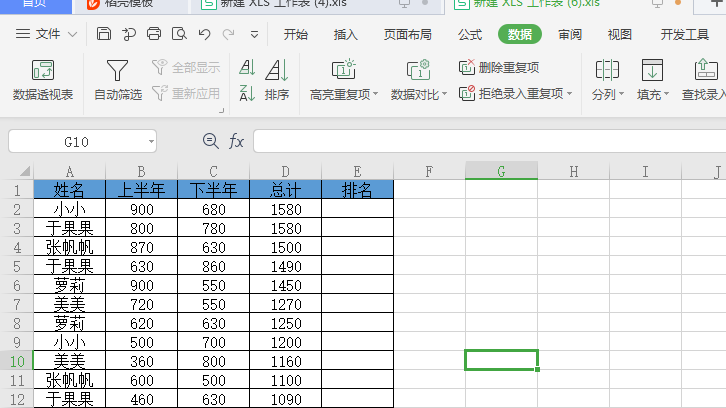Expand the Reject Duplicate Entry (拒绝录入重复项) dropdown
Screen dimensions: 726x408
570,94
